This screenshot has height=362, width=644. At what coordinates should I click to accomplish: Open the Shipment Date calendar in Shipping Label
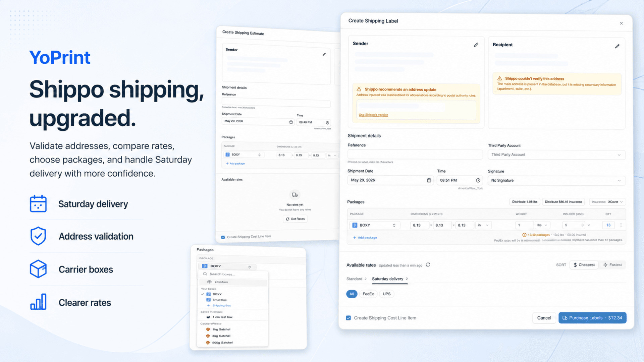tap(429, 180)
